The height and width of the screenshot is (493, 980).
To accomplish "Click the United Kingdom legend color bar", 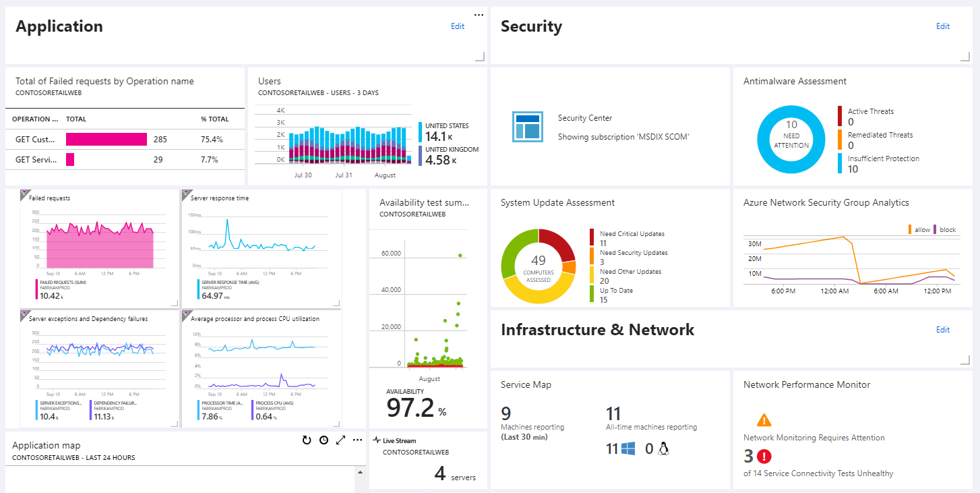I will tap(421, 156).
